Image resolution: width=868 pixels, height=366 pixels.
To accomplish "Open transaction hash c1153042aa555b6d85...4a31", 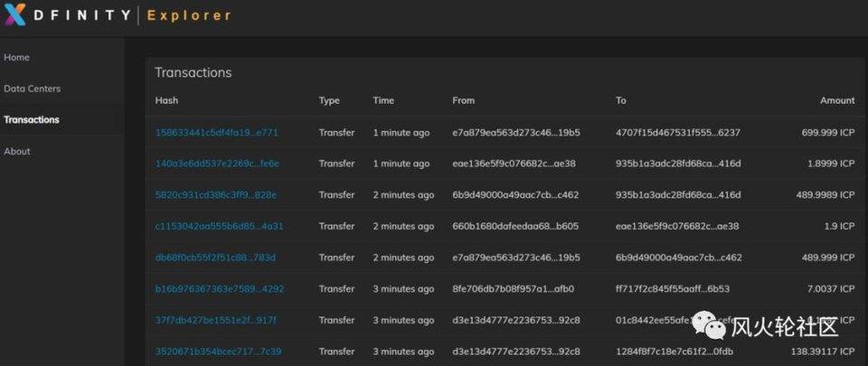I will (219, 226).
